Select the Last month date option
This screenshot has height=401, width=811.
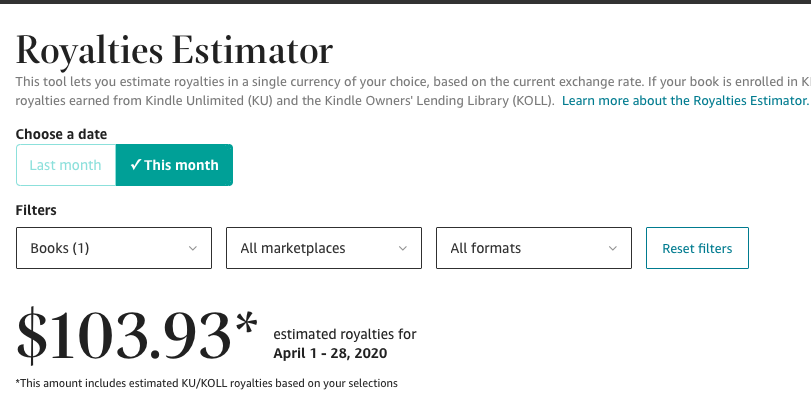(66, 165)
